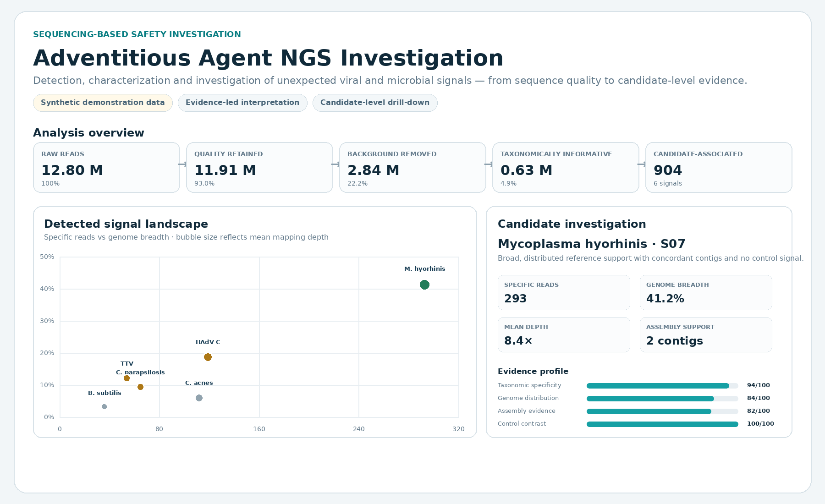
Task: Click the Sequencing-Based Safety Investigation label
Action: pyautogui.click(x=137, y=34)
